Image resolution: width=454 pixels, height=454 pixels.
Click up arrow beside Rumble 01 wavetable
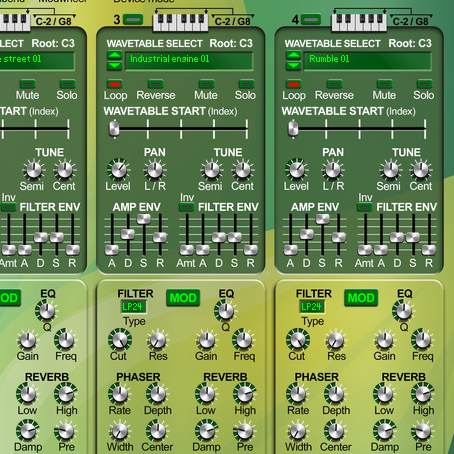coord(293,55)
